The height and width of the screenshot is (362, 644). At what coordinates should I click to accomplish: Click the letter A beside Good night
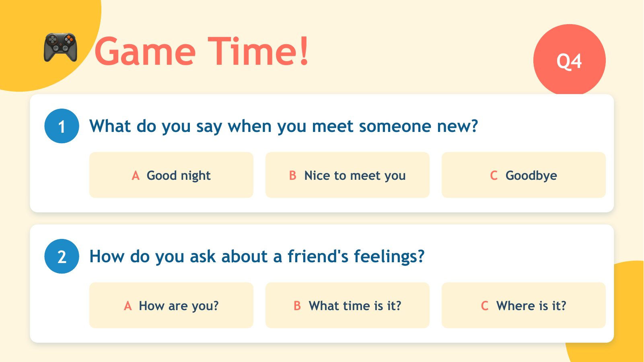click(x=136, y=176)
